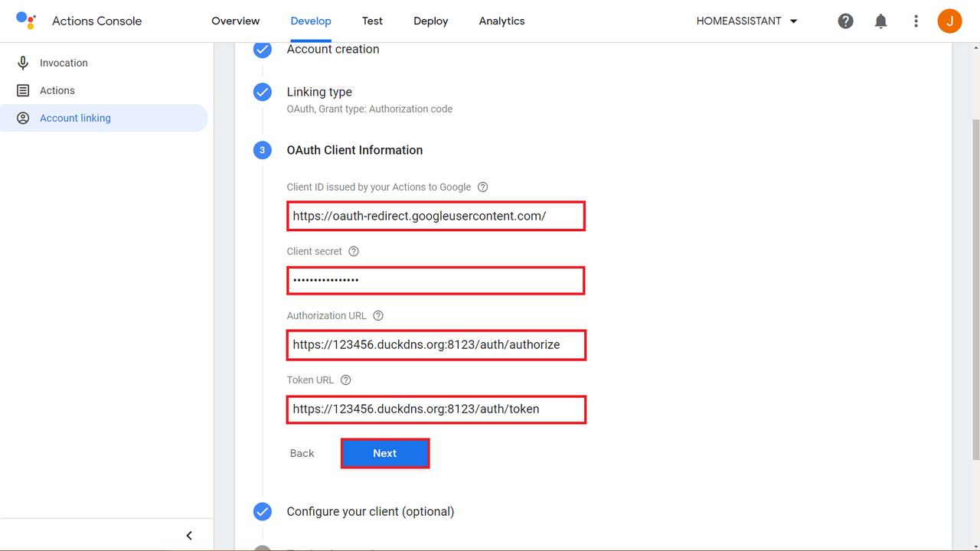Click the Client ID help icon
The width and height of the screenshot is (980, 551).
(x=482, y=187)
